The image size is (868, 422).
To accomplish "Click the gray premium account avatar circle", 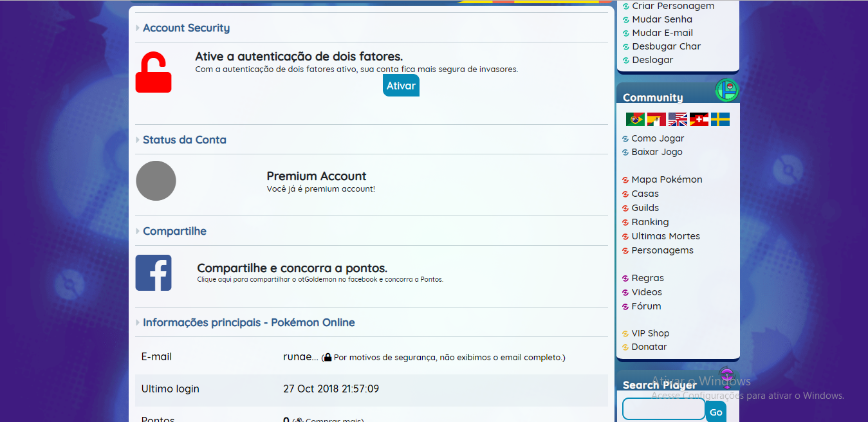I will coord(156,181).
